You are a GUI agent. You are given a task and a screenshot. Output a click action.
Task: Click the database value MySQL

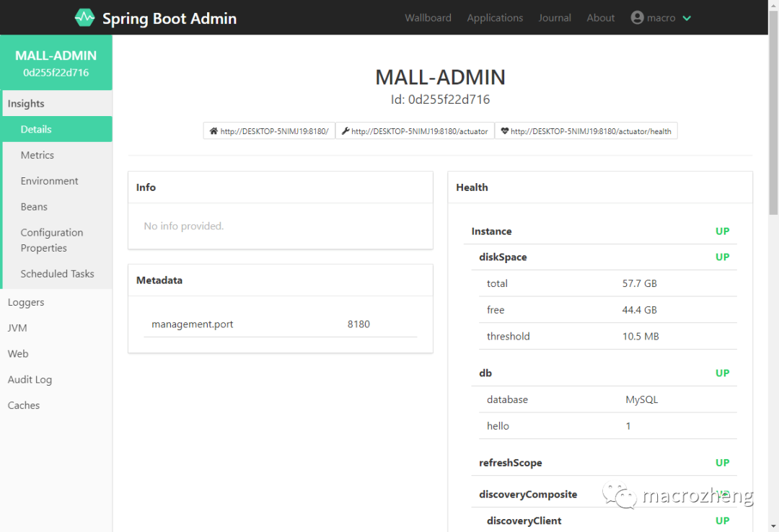click(x=641, y=399)
